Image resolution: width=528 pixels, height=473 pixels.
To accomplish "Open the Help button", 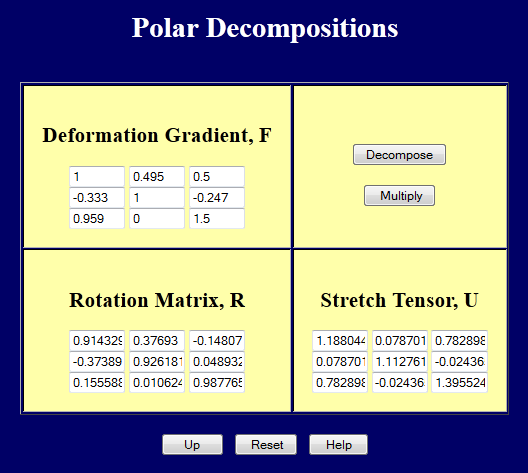I will coord(338,445).
